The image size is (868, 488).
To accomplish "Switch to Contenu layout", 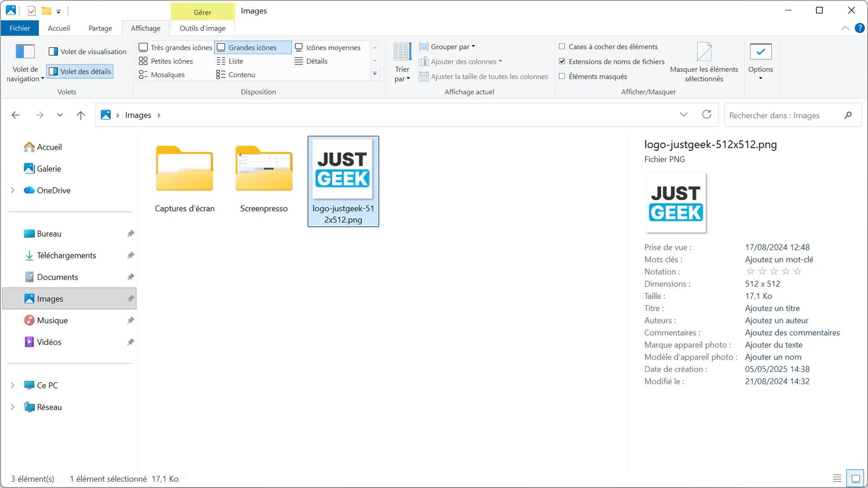I will (x=236, y=75).
